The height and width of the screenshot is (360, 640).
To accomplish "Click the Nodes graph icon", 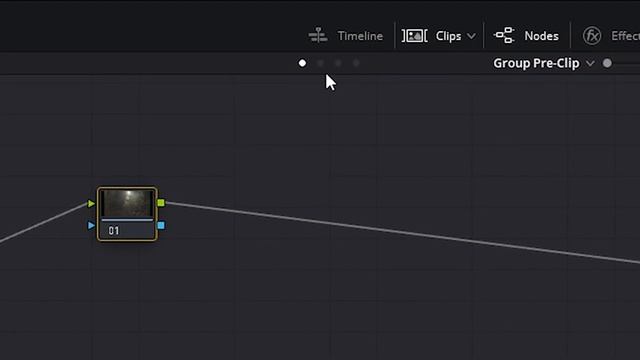I will pos(504,36).
